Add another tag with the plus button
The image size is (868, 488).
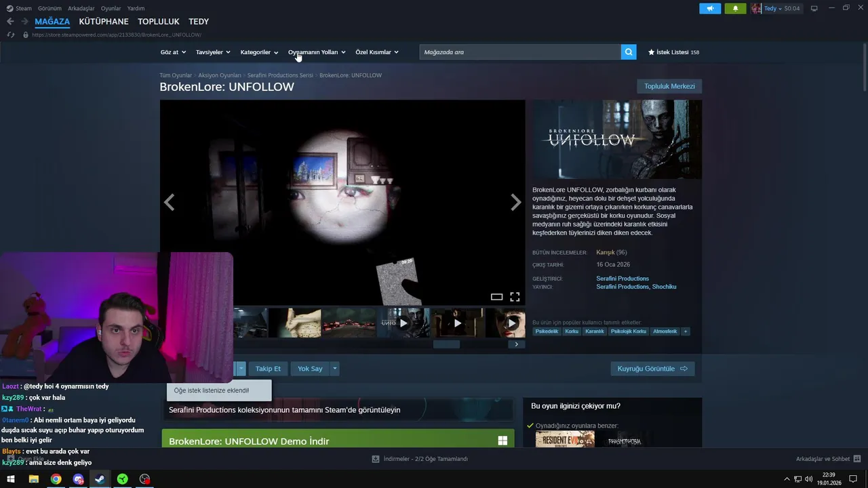686,331
